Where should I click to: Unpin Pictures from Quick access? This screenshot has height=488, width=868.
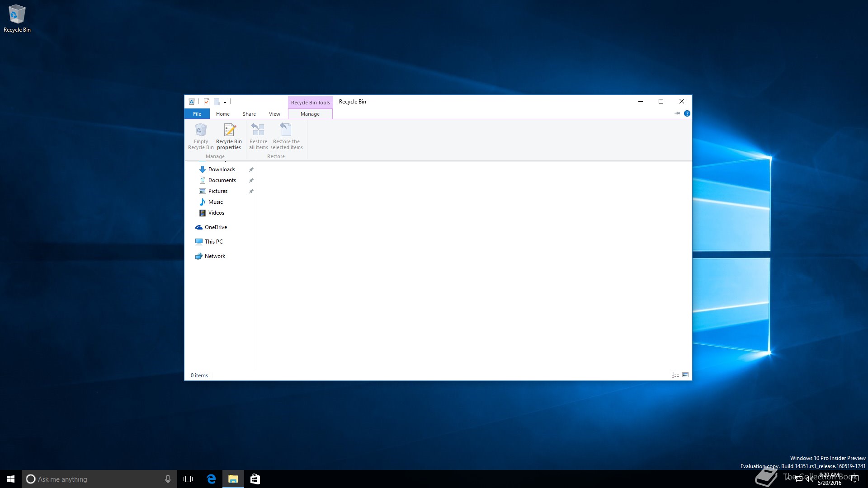251,191
